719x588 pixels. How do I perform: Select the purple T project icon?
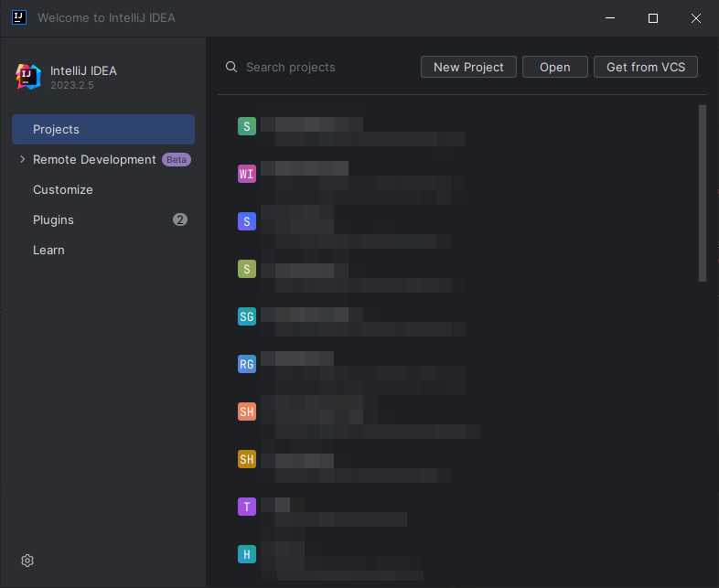(247, 507)
